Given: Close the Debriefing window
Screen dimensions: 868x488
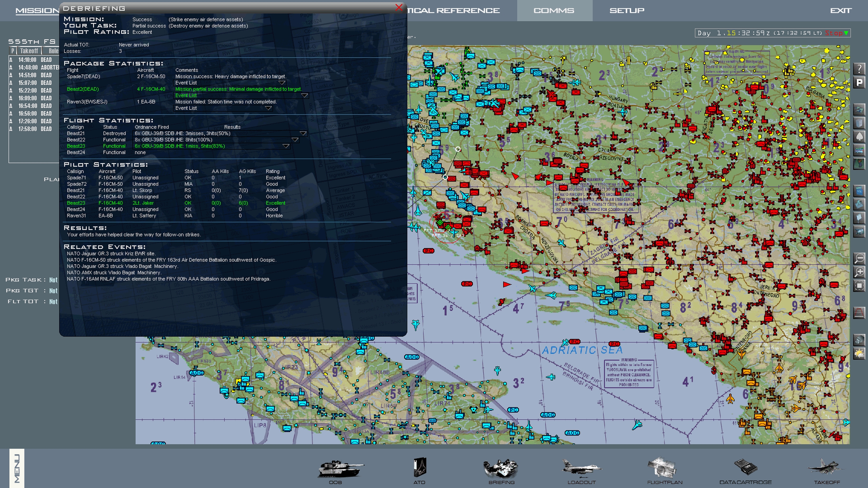Looking at the screenshot, I should (x=399, y=7).
